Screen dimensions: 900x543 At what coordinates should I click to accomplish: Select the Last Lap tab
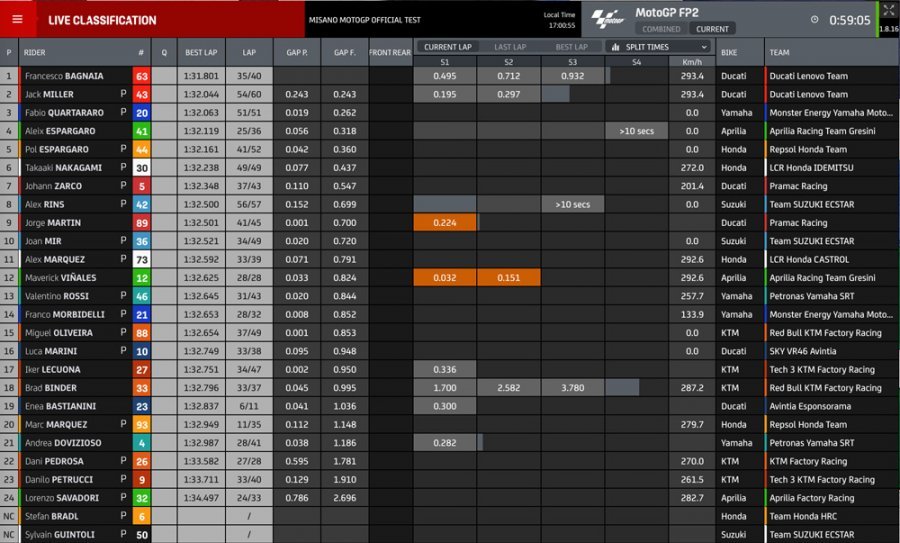(510, 47)
